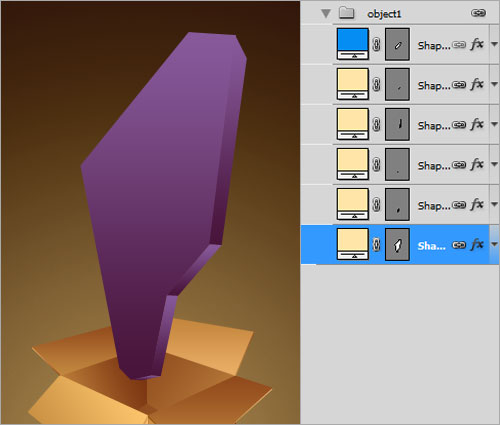Expand effects arrow on blue shape layer
Screen dimensions: 500x425
pyautogui.click(x=494, y=44)
